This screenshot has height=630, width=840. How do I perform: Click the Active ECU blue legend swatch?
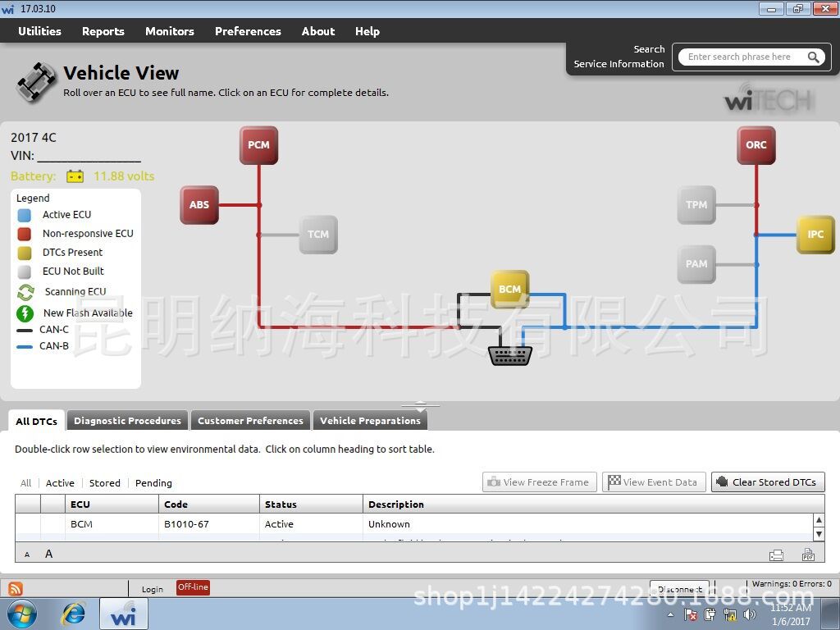click(24, 216)
